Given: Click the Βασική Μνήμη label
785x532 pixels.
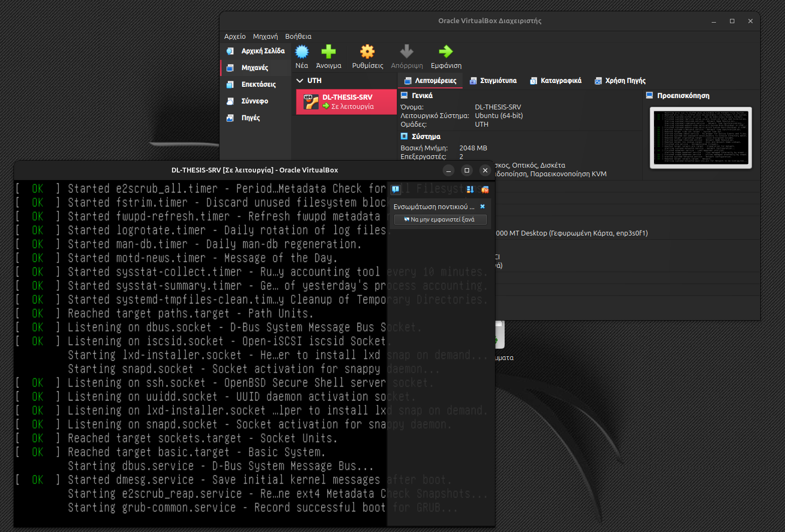Looking at the screenshot, I should click(424, 148).
